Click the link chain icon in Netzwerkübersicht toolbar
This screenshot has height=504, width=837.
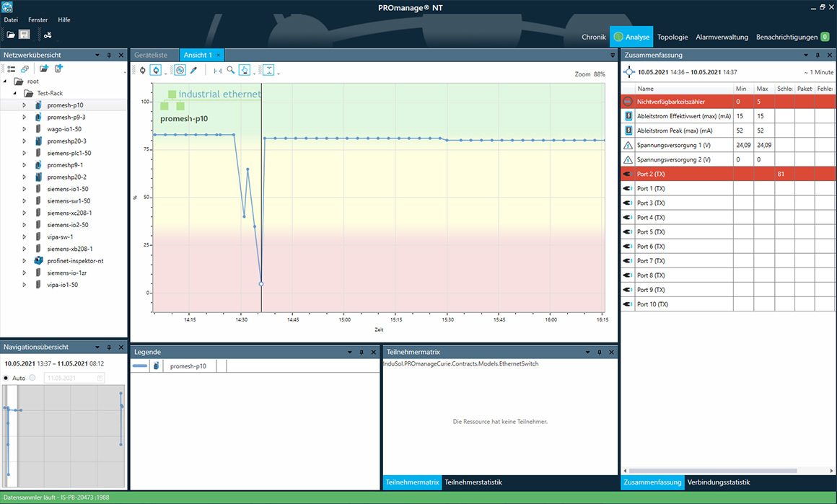pos(25,68)
